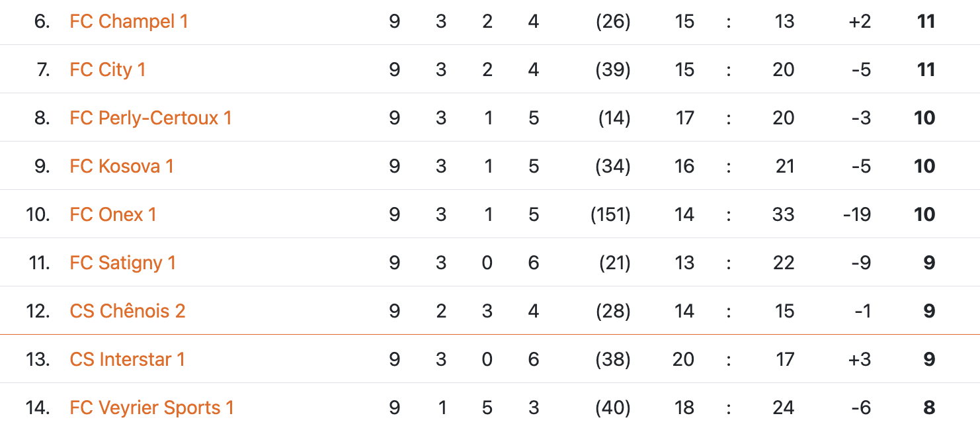Click FC Satigny 1 goals conceded 22
980x430 pixels.
coord(784,263)
